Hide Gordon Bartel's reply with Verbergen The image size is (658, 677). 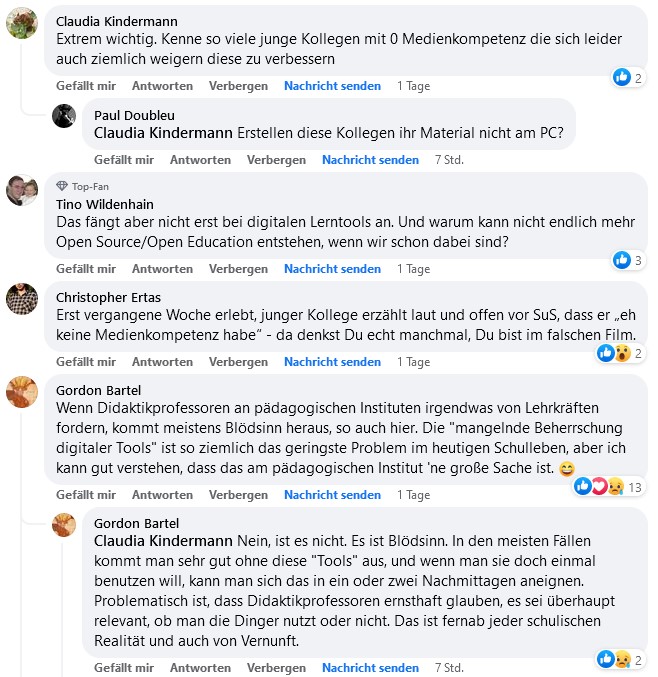(x=276, y=668)
